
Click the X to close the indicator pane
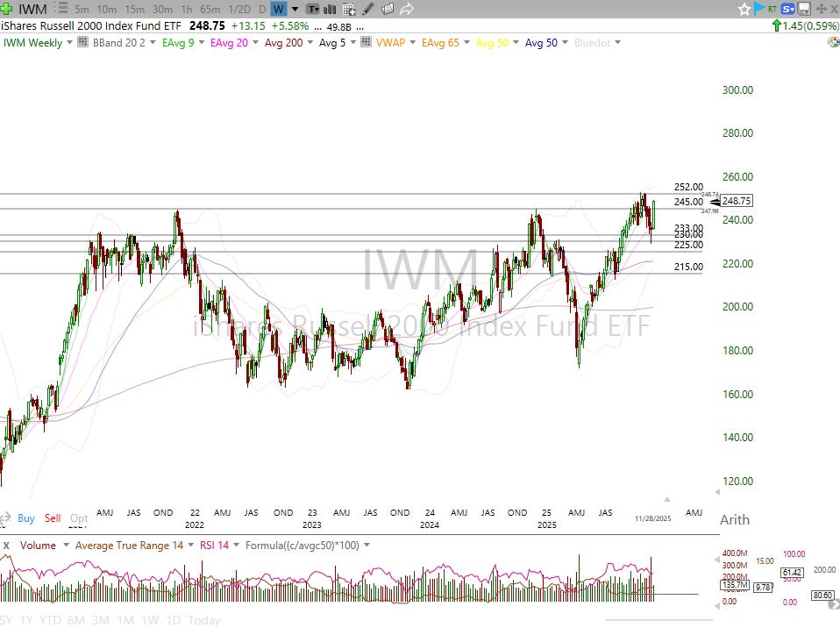tap(6, 546)
